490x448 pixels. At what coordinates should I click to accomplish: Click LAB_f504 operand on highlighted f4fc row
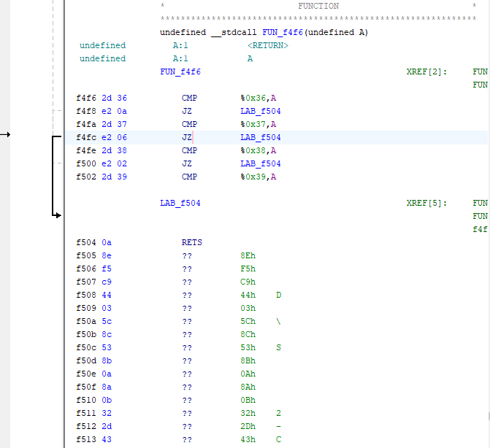(x=260, y=137)
